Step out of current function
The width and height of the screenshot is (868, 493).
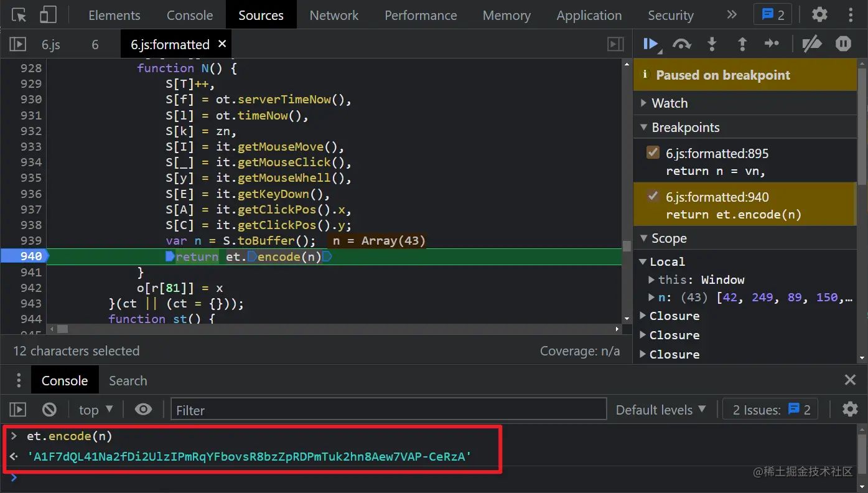click(742, 44)
